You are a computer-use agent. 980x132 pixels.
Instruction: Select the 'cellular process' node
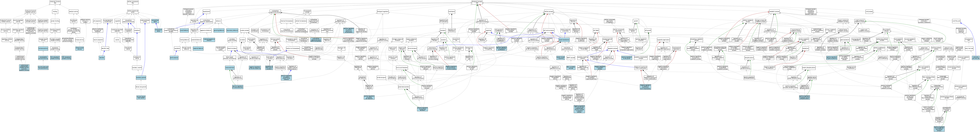point(549,11)
